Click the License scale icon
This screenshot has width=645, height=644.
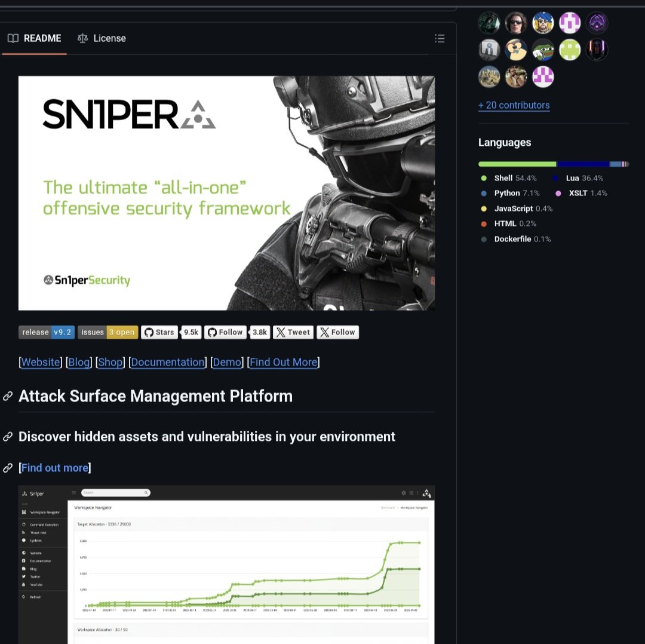click(82, 38)
